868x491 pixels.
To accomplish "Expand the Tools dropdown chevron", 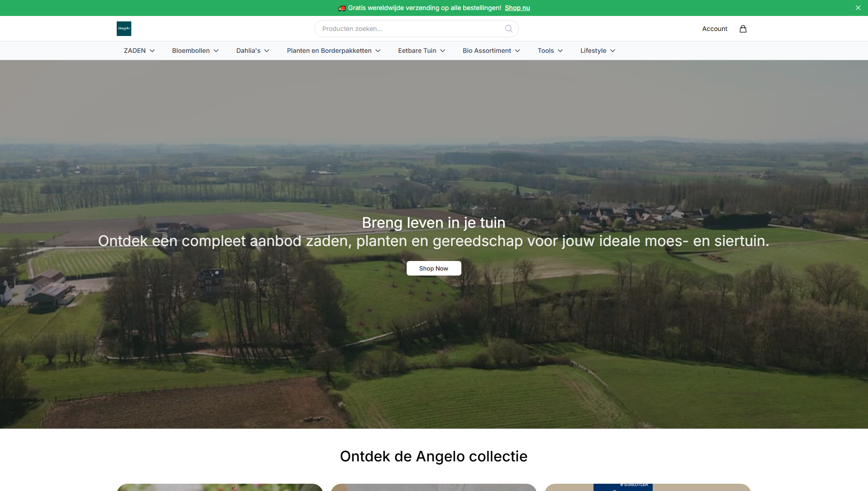I will click(560, 51).
